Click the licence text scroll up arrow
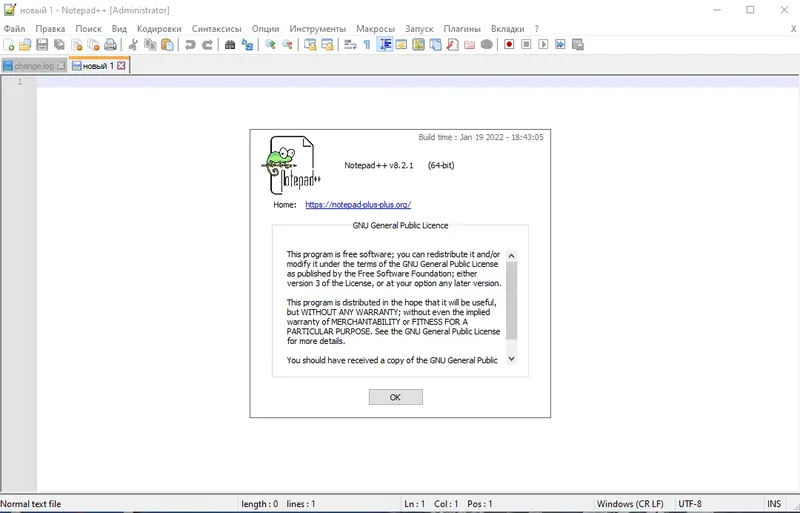Image resolution: width=800 pixels, height=513 pixels. [511, 255]
